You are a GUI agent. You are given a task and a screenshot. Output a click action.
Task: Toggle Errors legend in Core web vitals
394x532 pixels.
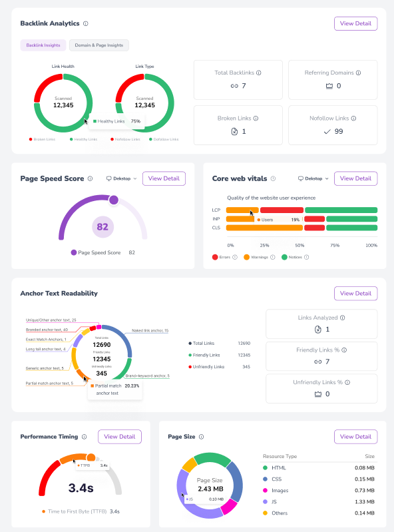(x=222, y=257)
